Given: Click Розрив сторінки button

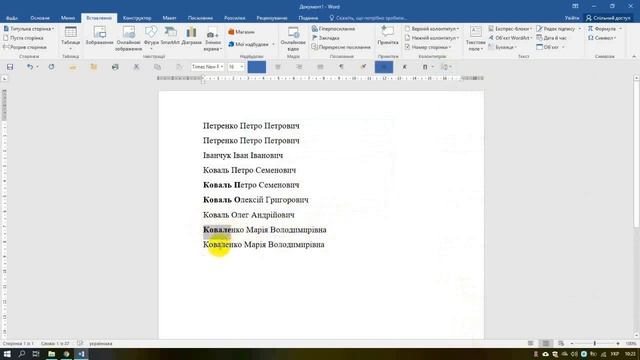Looking at the screenshot, I should (25, 47).
